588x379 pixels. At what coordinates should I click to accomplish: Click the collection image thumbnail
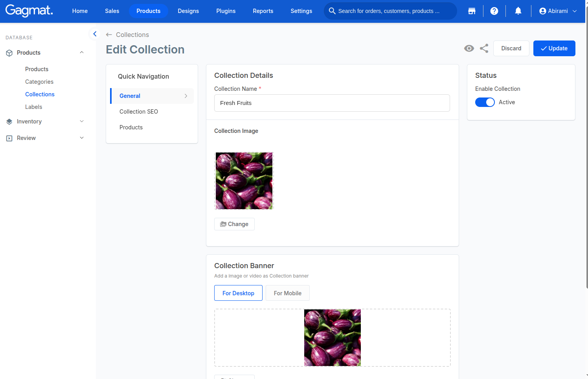pyautogui.click(x=244, y=181)
